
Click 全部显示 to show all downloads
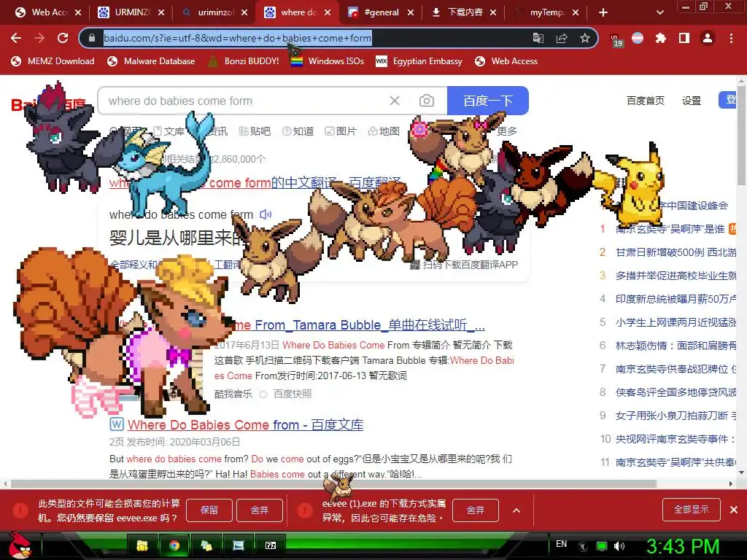tap(692, 510)
